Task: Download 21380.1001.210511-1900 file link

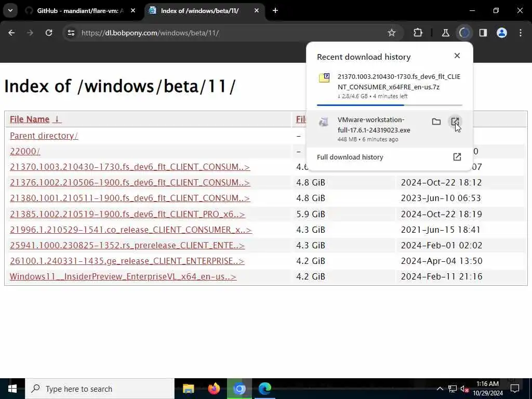Action: 130,198
